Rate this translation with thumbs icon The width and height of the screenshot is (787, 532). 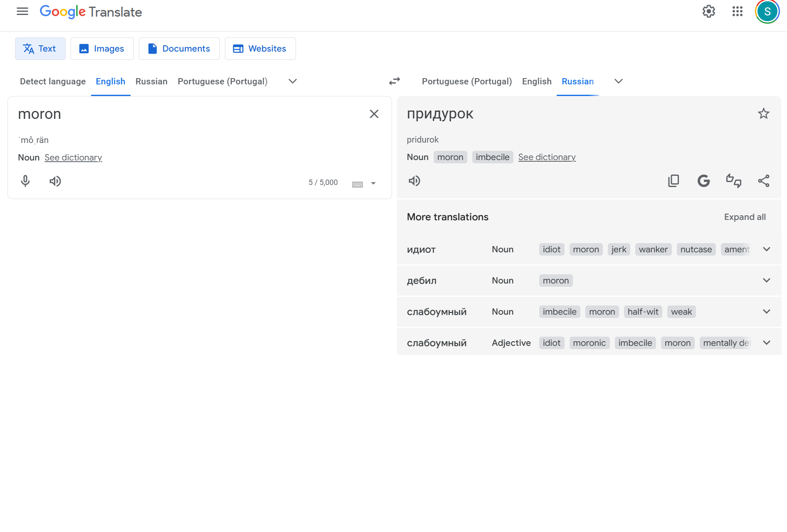coord(733,181)
